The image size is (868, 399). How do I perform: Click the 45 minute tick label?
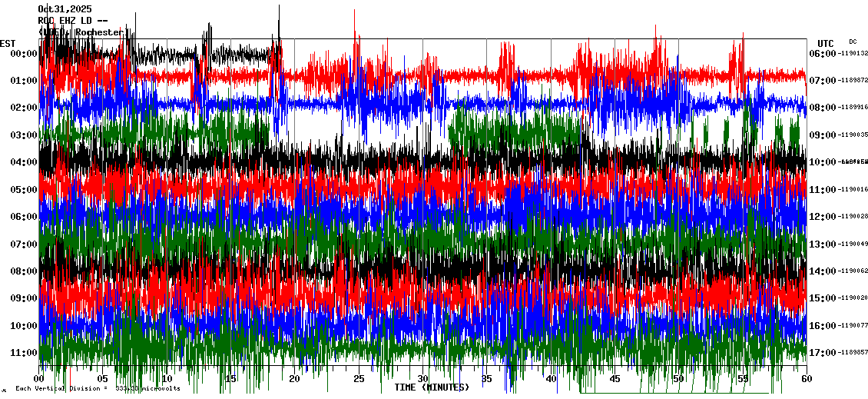pyautogui.click(x=615, y=379)
